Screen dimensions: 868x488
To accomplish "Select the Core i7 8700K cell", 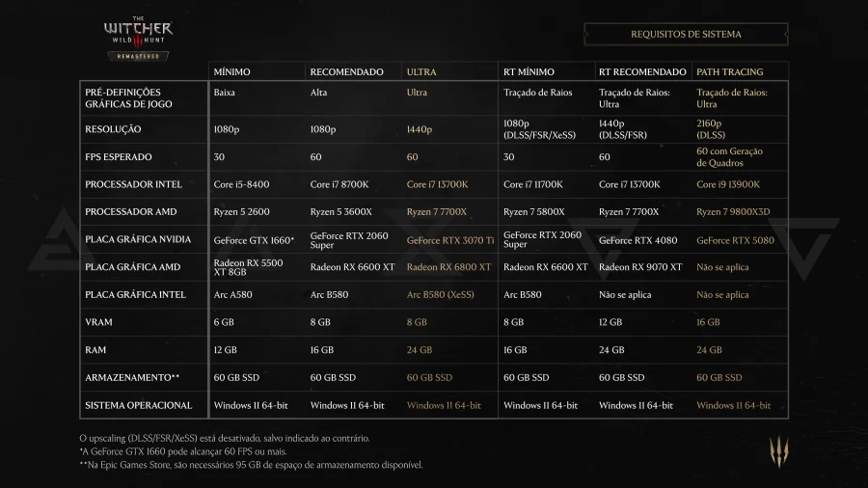I will pos(339,184).
